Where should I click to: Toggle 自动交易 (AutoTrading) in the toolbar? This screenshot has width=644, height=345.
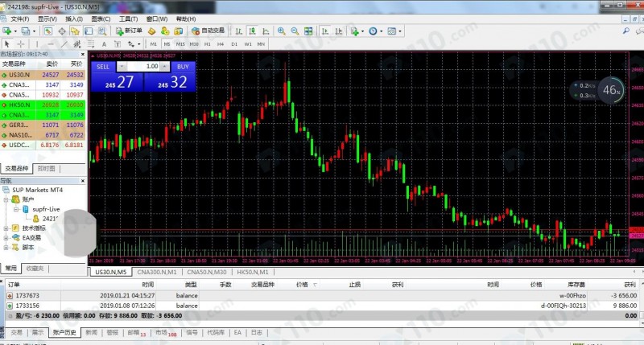point(208,31)
